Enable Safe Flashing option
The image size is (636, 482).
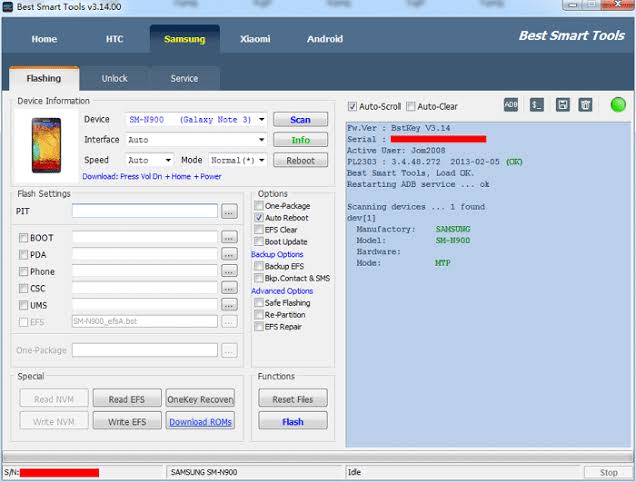point(259,303)
